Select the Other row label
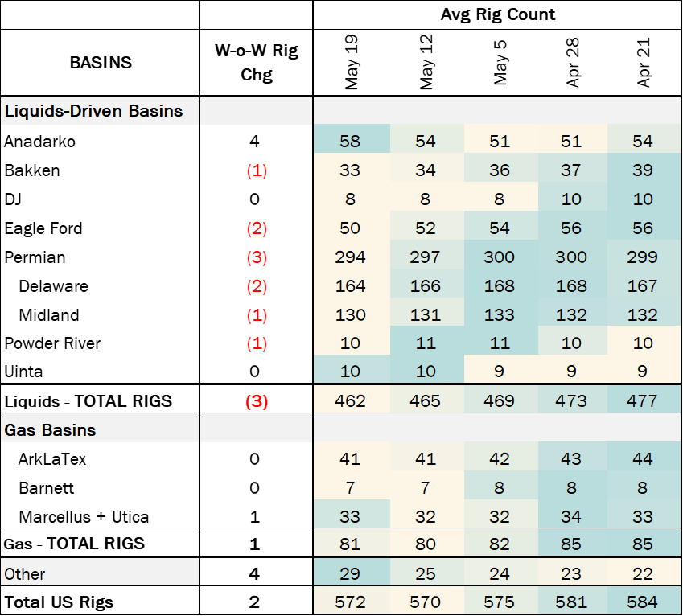683x616 pixels. coord(24,574)
